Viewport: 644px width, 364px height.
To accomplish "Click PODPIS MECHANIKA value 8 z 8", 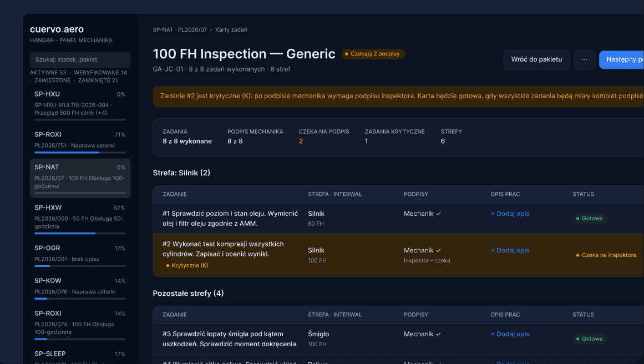I will tap(235, 141).
